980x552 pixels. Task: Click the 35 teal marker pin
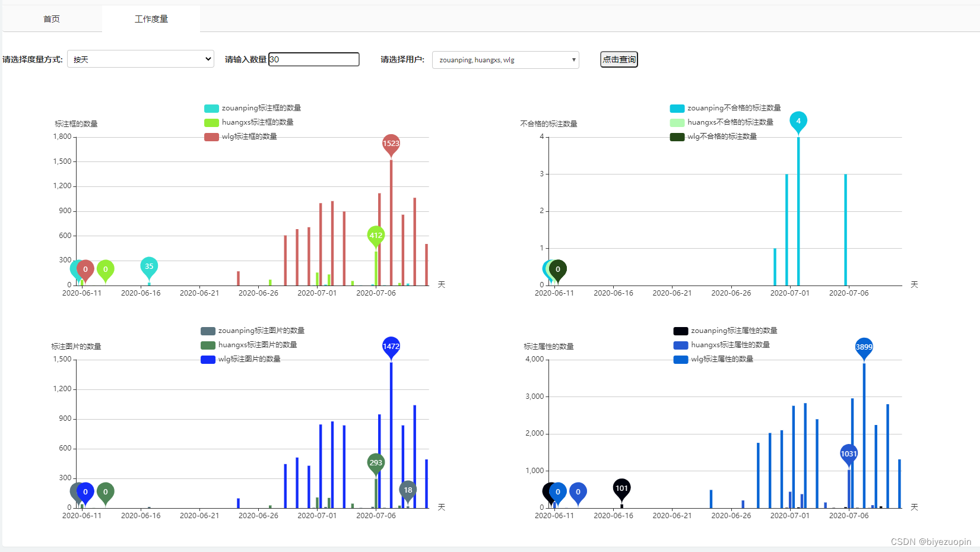(149, 267)
